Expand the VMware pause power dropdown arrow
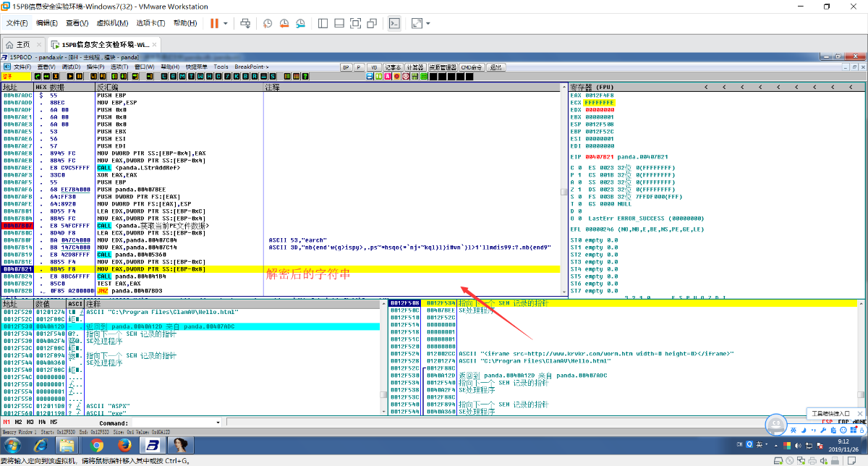Screen dimensions: 868x466 (x=226, y=24)
